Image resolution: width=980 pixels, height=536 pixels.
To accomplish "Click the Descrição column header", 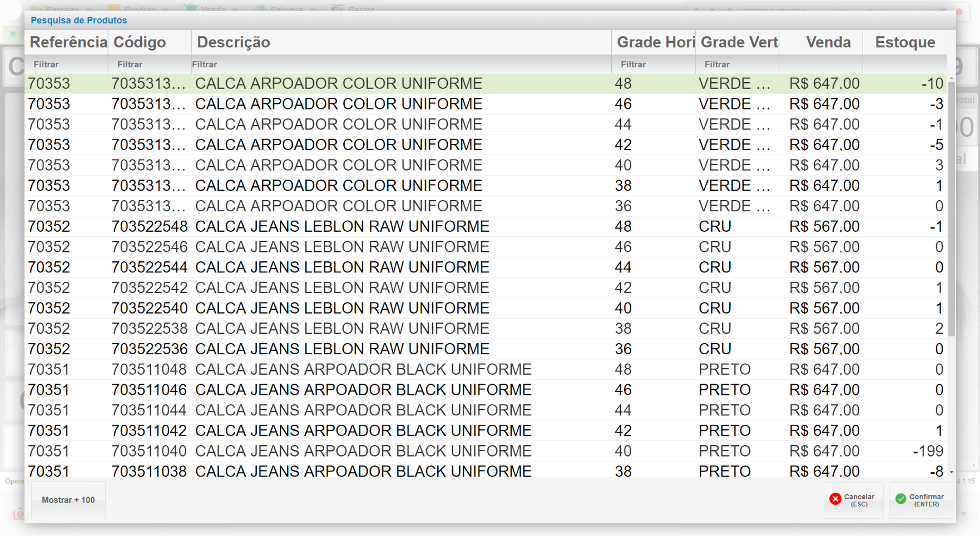I will pos(234,42).
